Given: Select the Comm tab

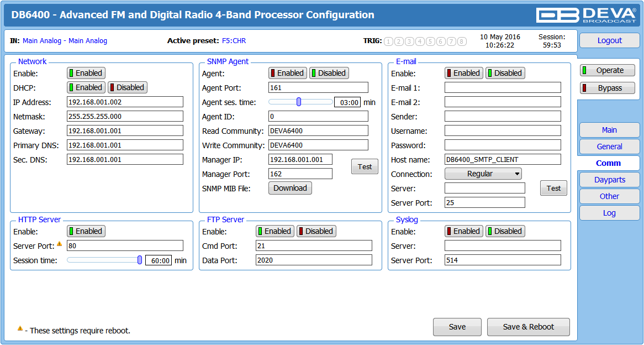Looking at the screenshot, I should (x=608, y=163).
